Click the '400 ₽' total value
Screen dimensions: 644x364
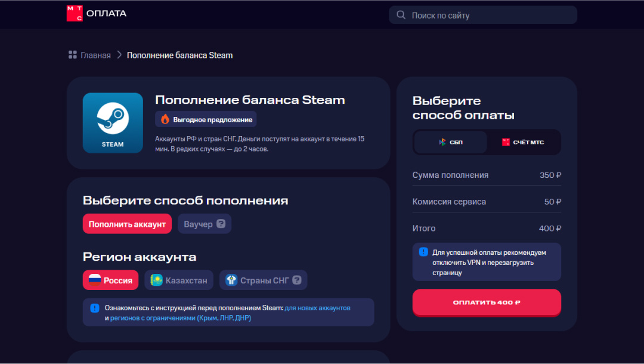pyautogui.click(x=550, y=229)
